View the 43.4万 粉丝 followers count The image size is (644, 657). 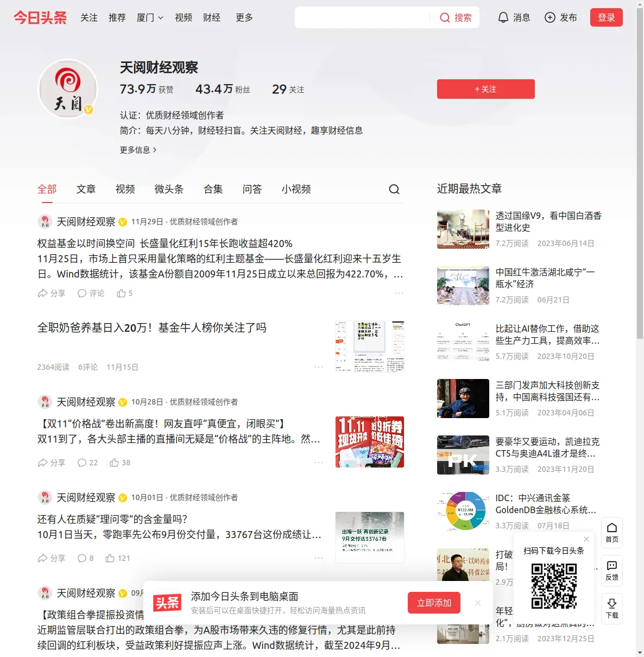point(223,89)
